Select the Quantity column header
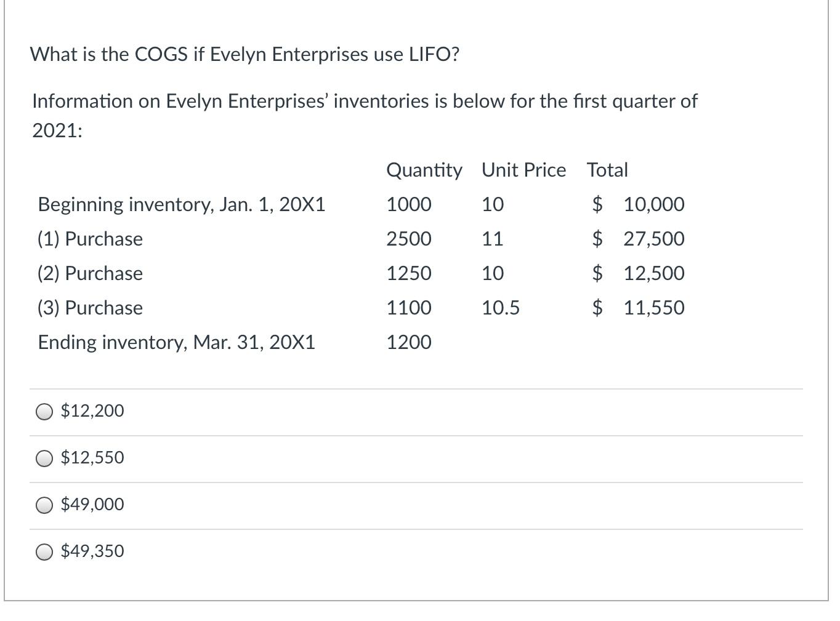The width and height of the screenshot is (840, 621). [424, 170]
